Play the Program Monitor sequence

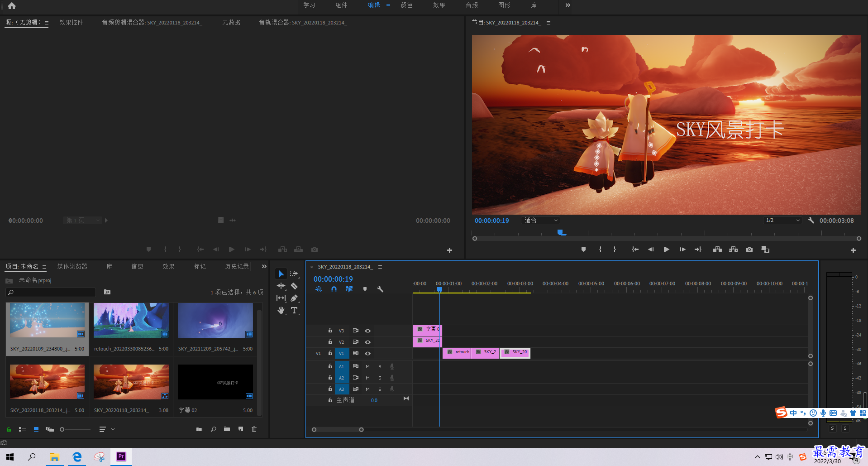tap(667, 250)
